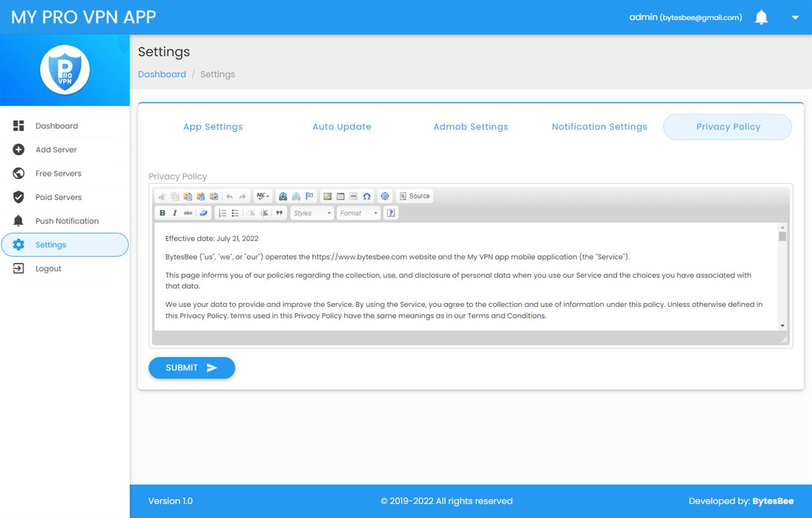Click the Cut icon in editor toolbar
812x518 pixels.
[x=162, y=197]
